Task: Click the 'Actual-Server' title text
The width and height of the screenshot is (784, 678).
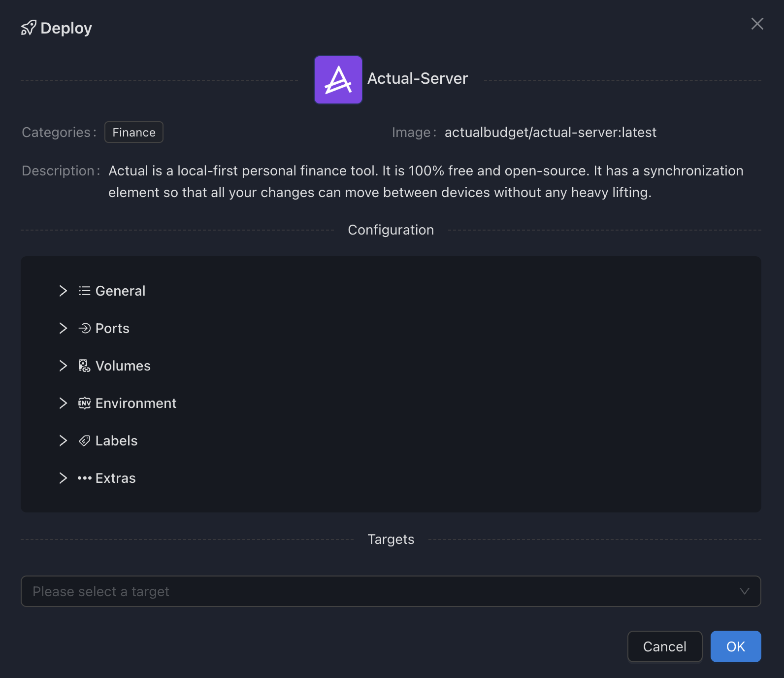Action: [418, 78]
